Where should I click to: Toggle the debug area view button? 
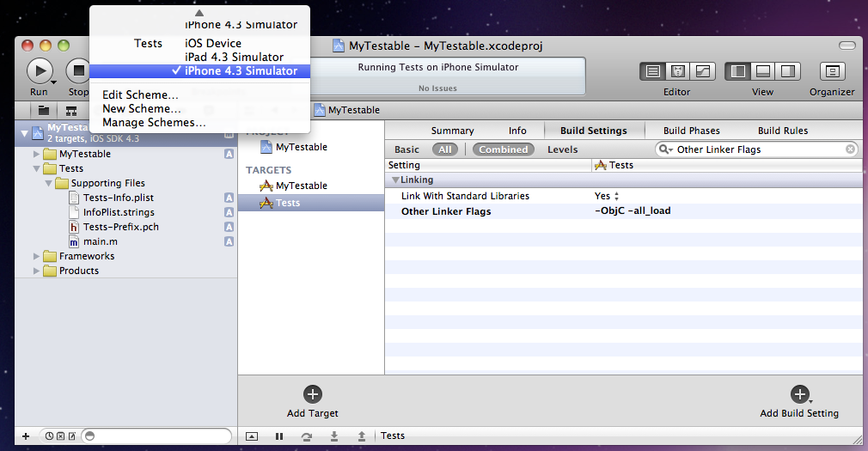coord(763,71)
